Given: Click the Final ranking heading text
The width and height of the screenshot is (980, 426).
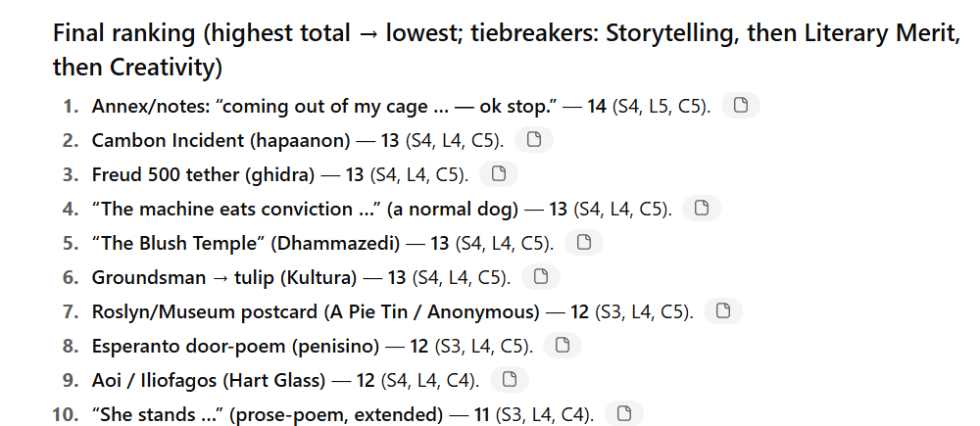Looking at the screenshot, I should pos(507,50).
